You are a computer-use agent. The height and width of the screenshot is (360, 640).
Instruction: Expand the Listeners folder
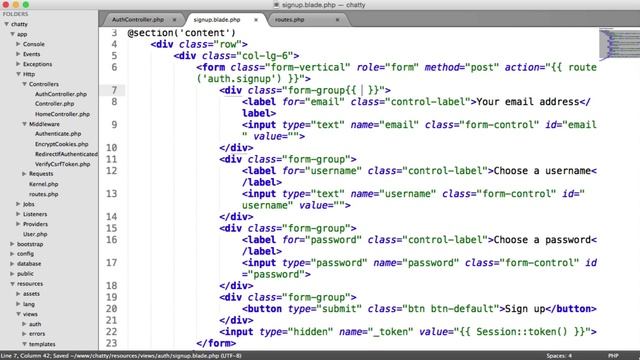pos(18,214)
